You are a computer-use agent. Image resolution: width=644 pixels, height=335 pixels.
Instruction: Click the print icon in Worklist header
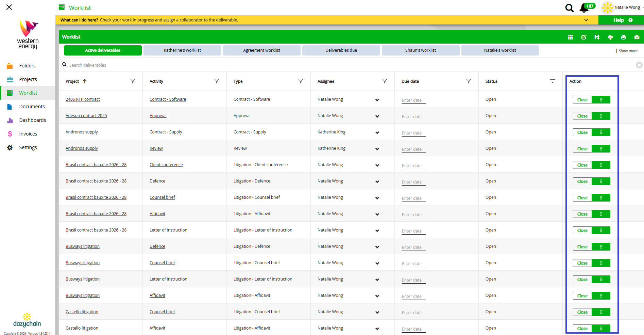click(624, 37)
